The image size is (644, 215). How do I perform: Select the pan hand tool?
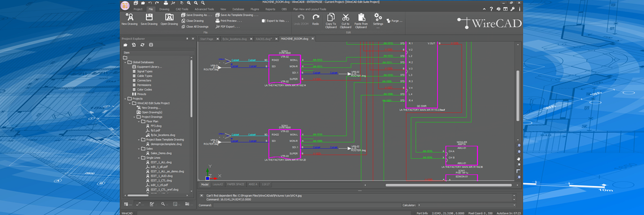click(518, 158)
